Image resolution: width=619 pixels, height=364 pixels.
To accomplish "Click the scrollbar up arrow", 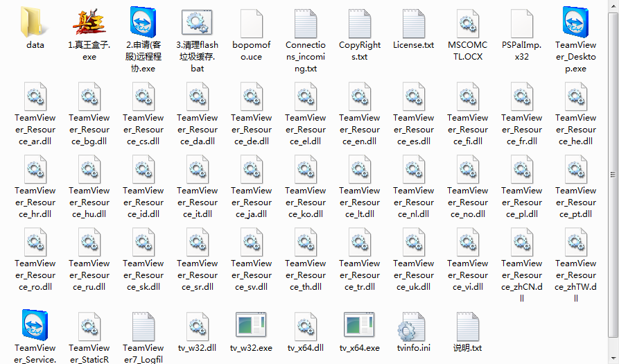I will (613, 6).
